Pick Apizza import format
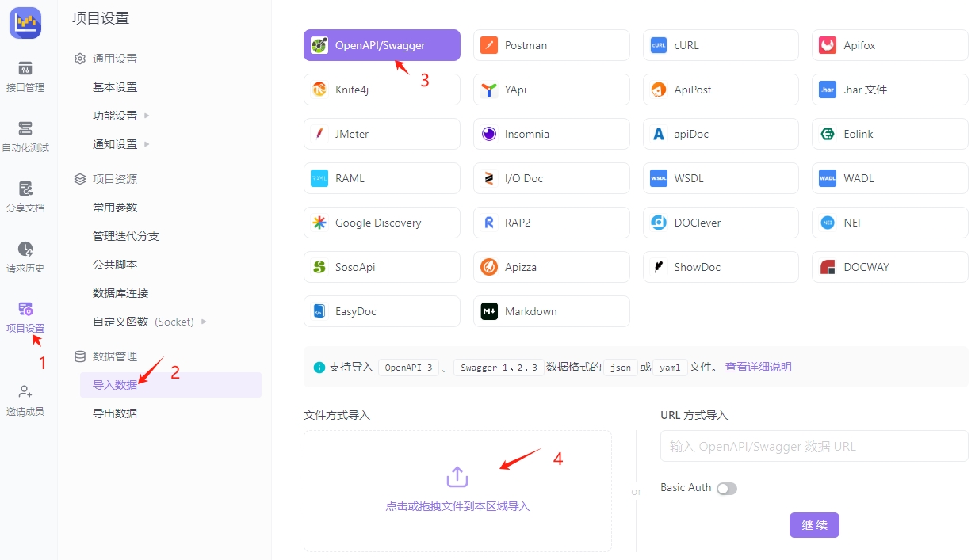This screenshot has height=560, width=979. (552, 267)
